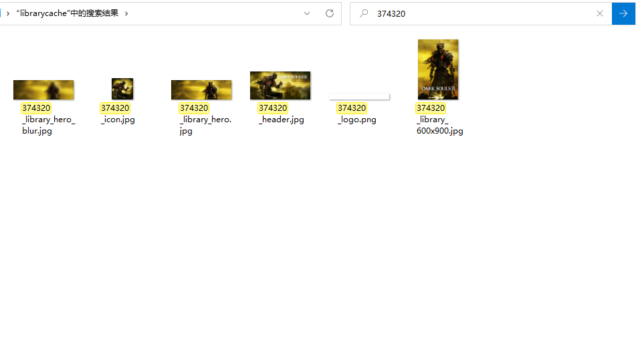Click the magnifier icon in the search box
The height and width of the screenshot is (346, 644).
(364, 13)
